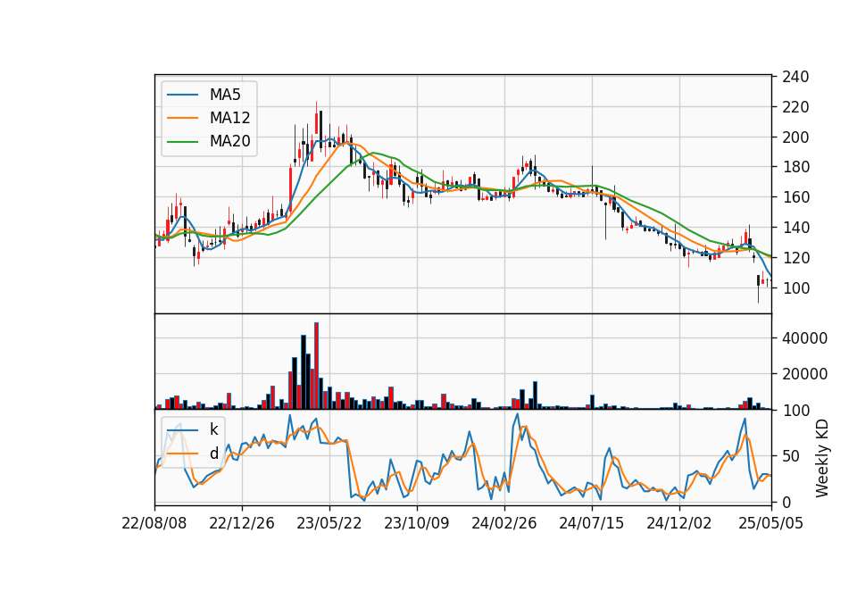
Task: Click the MA12 legend label
Action: click(x=229, y=118)
